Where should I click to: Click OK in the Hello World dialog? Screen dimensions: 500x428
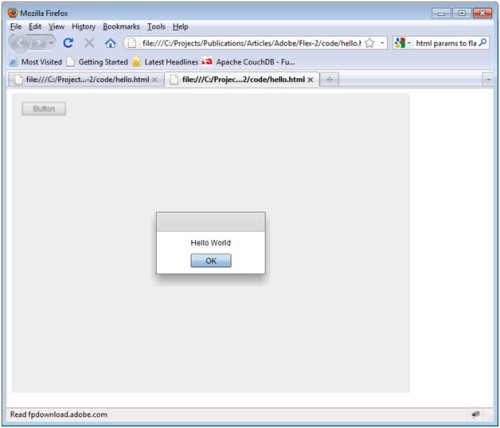click(211, 261)
